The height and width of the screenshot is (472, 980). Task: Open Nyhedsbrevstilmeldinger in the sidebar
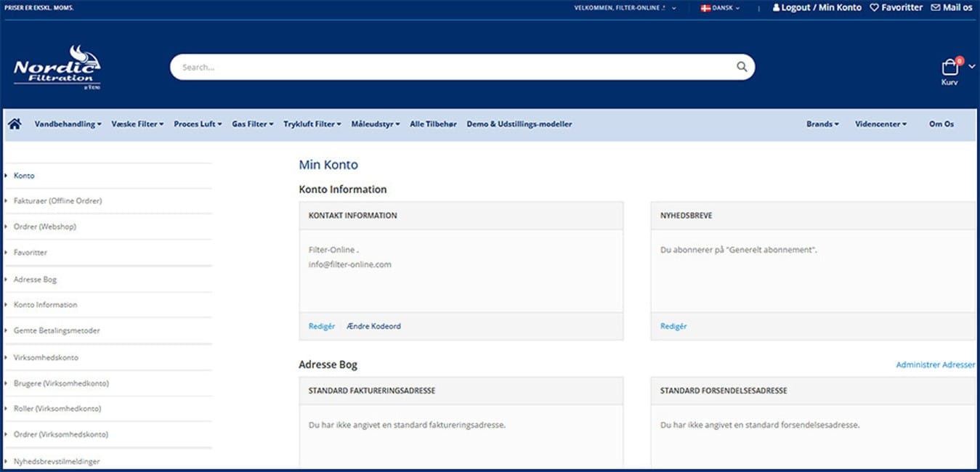pos(57,461)
